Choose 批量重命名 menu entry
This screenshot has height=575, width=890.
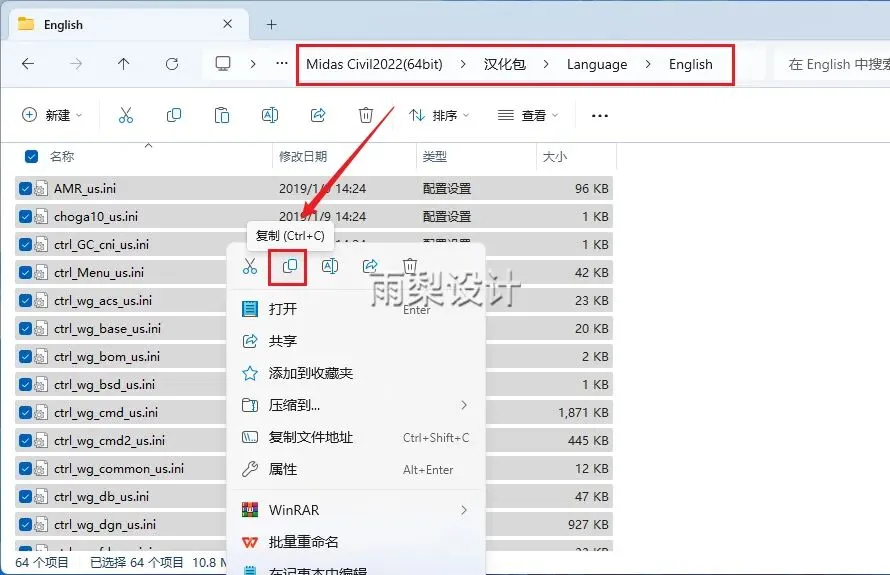click(x=356, y=542)
